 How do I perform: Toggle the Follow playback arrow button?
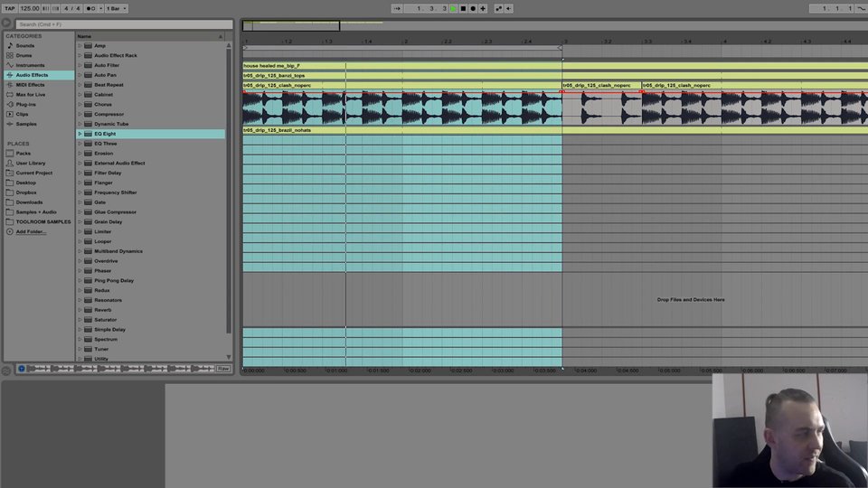point(397,8)
